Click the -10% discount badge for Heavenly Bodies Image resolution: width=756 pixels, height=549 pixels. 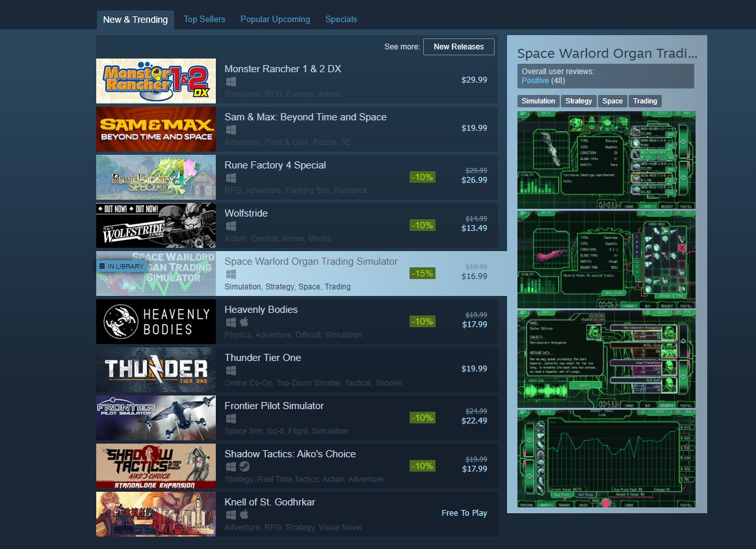tap(423, 321)
